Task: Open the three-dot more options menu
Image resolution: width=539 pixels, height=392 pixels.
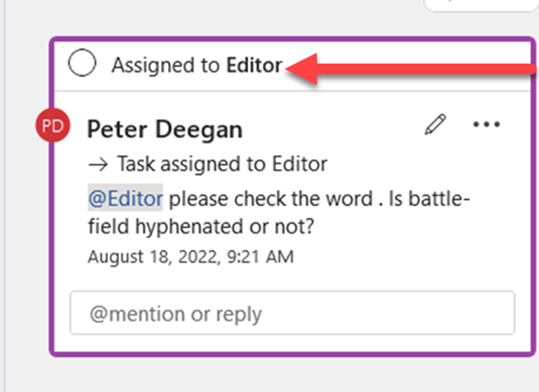Action: pos(487,126)
